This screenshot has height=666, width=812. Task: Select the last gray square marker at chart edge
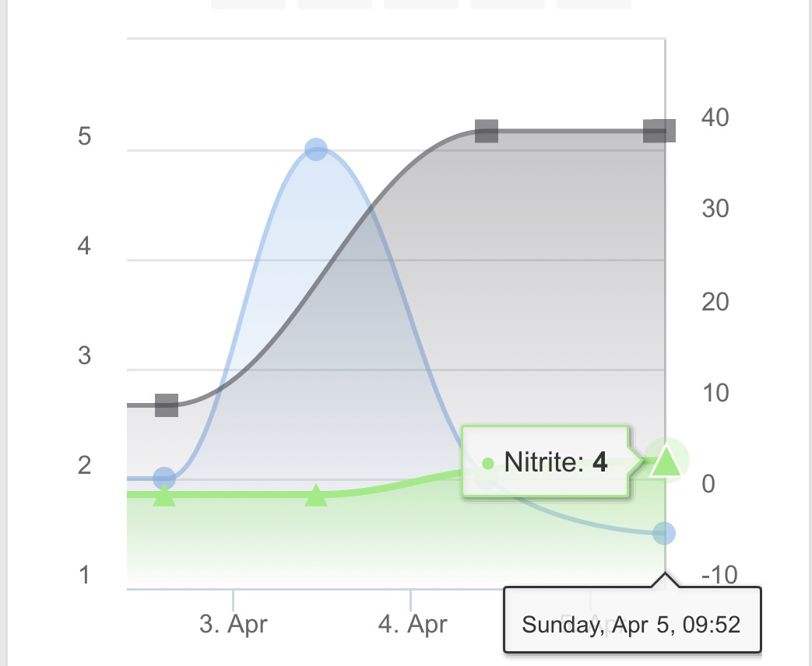(x=659, y=131)
